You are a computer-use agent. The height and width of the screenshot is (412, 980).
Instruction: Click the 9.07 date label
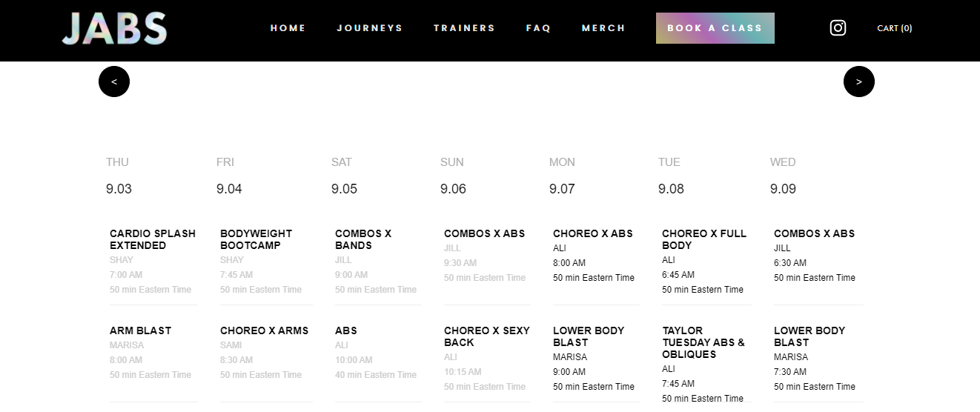pyautogui.click(x=562, y=189)
